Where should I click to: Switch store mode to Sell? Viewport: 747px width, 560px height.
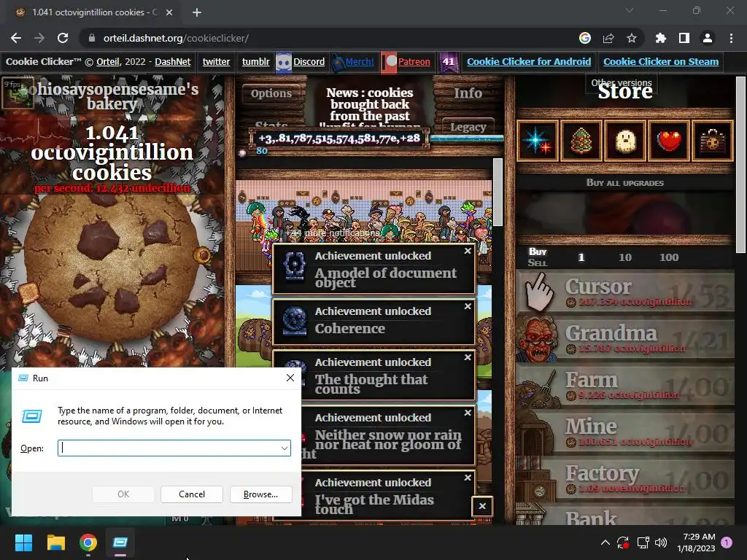coord(538,262)
